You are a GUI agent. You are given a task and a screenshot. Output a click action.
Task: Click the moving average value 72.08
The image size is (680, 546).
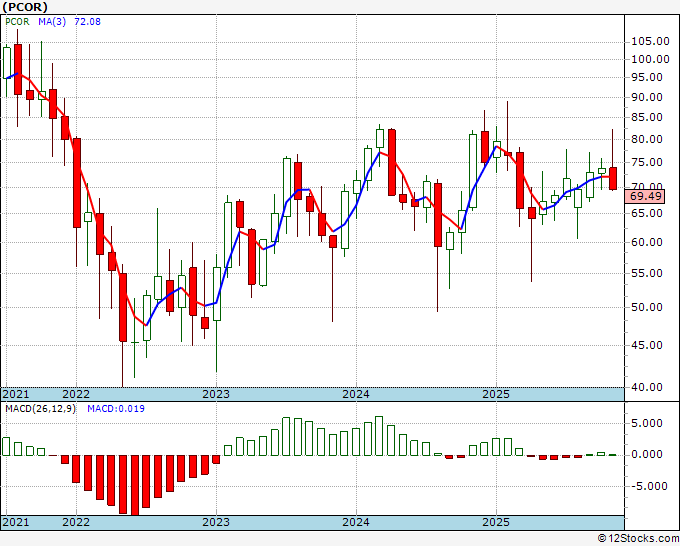[88, 22]
